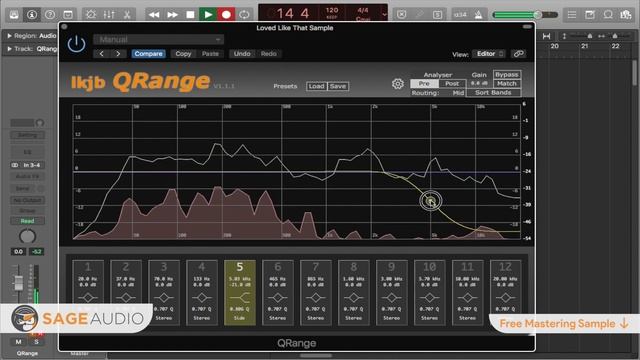Viewport: 640px width, 360px height.
Task: Toggle the Replace mode X icon
Action: click(x=402, y=15)
